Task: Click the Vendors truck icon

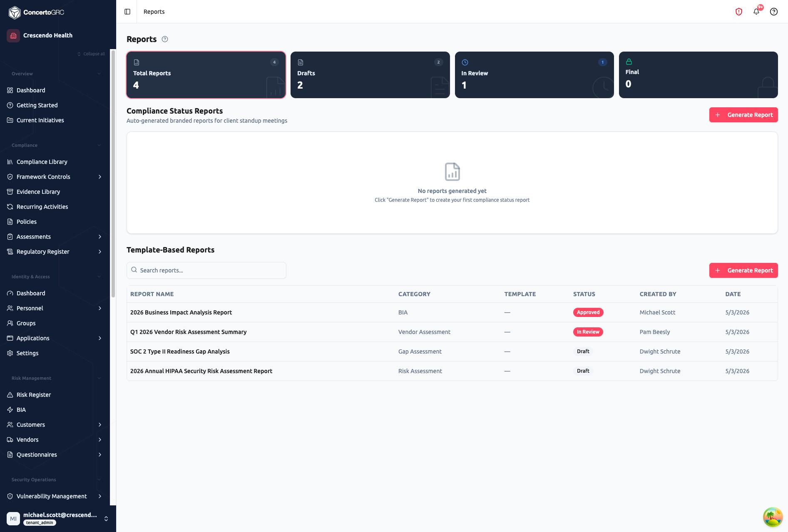Action: tap(10, 440)
